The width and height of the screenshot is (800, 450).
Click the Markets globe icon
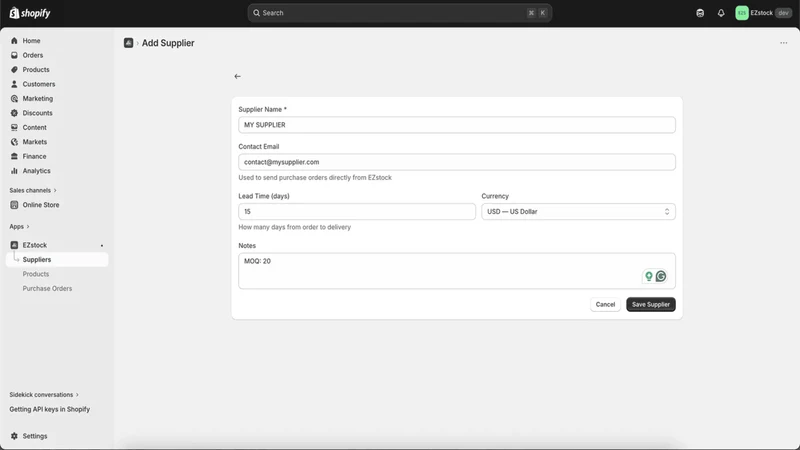(x=14, y=142)
